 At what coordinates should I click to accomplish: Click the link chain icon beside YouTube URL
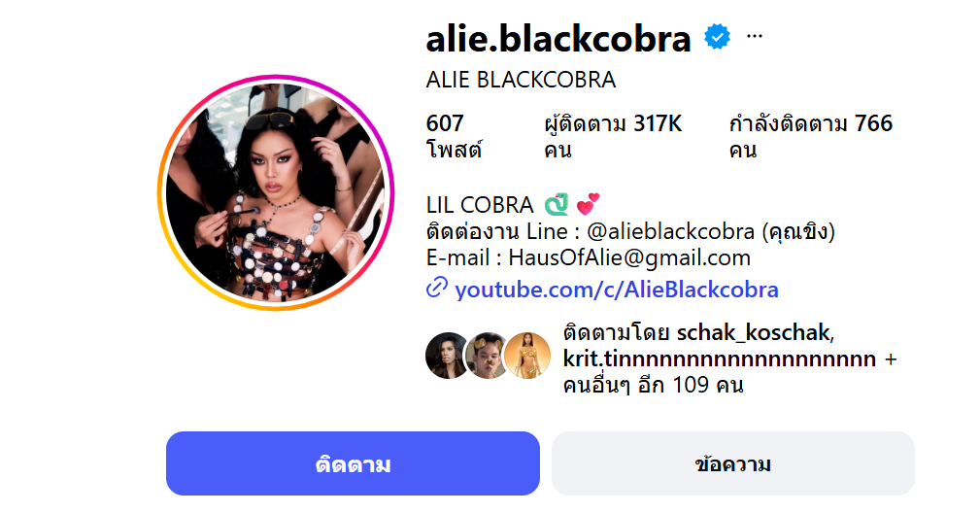[x=437, y=288]
